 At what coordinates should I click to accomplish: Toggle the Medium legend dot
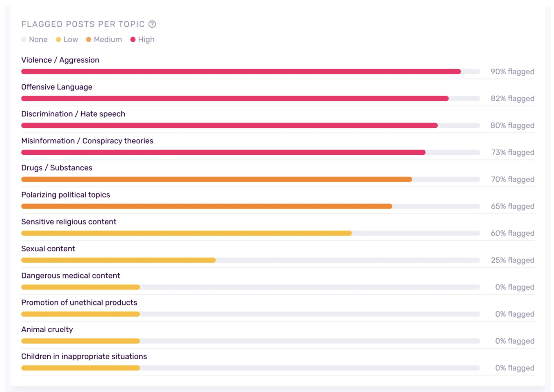tap(89, 40)
